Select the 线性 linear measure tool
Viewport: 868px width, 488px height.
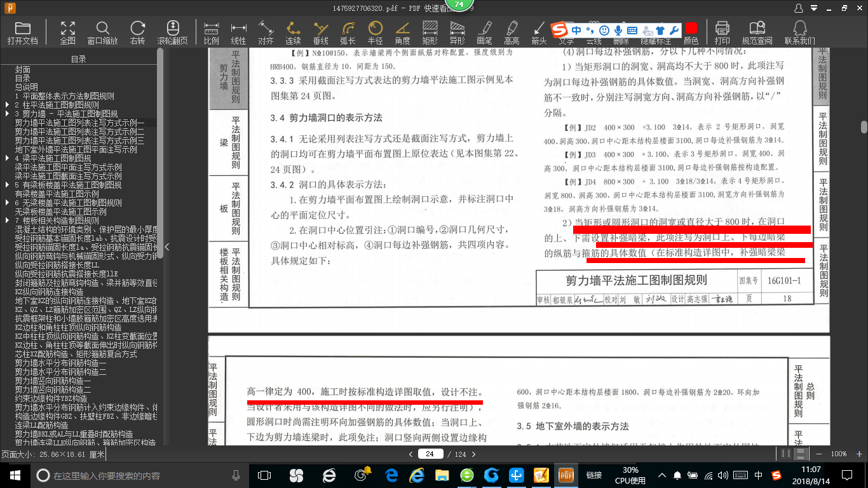(238, 33)
